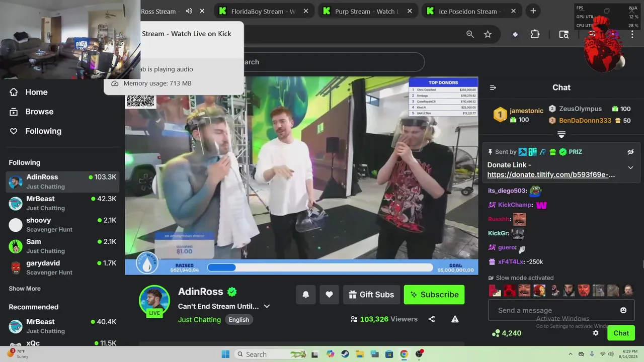Switch to the FloridaBoy Stream tab
The height and width of the screenshot is (362, 644).
[x=264, y=11]
